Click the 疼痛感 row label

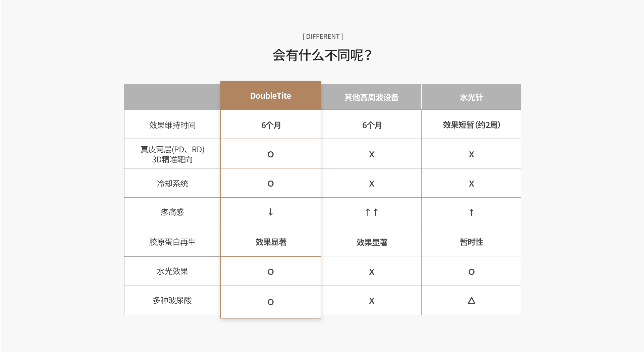pos(172,212)
